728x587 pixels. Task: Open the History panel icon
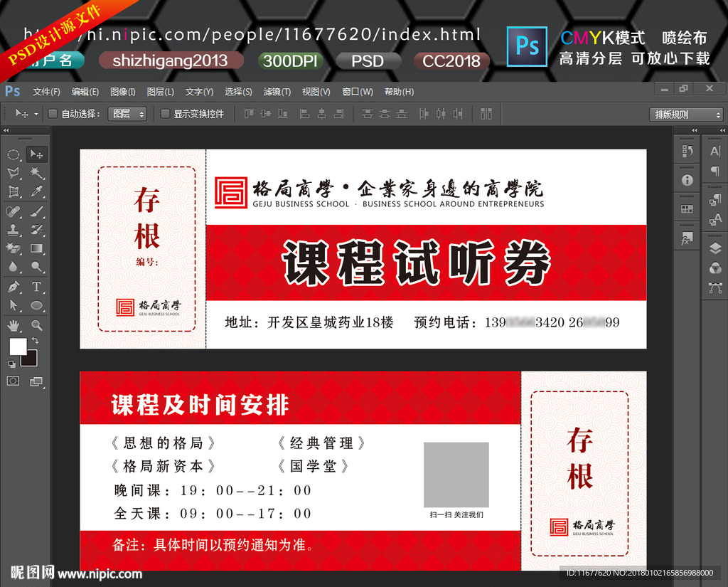[687, 151]
